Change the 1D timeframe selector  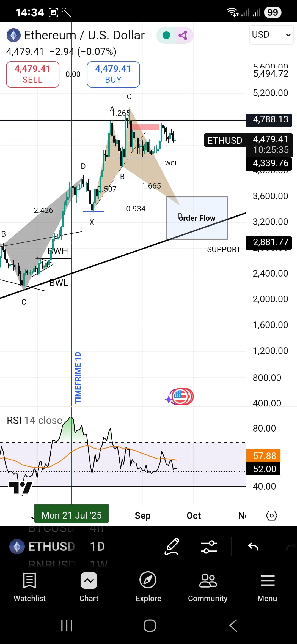[x=97, y=546]
